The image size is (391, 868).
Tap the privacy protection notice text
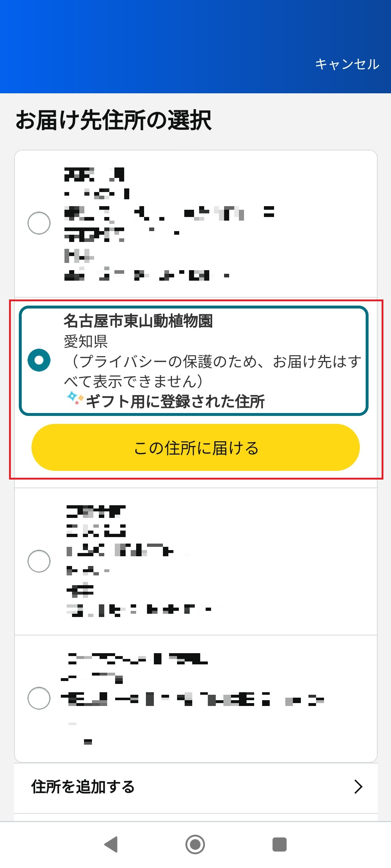(x=212, y=371)
